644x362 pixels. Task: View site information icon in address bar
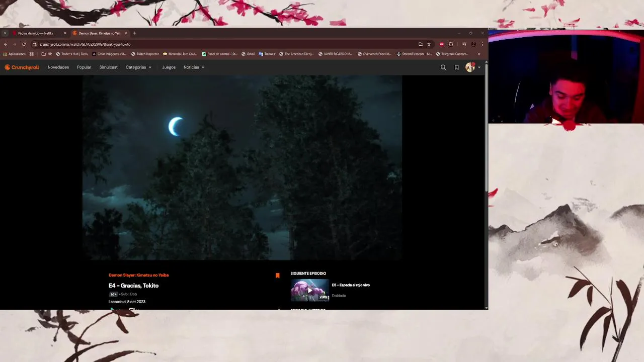tap(35, 44)
